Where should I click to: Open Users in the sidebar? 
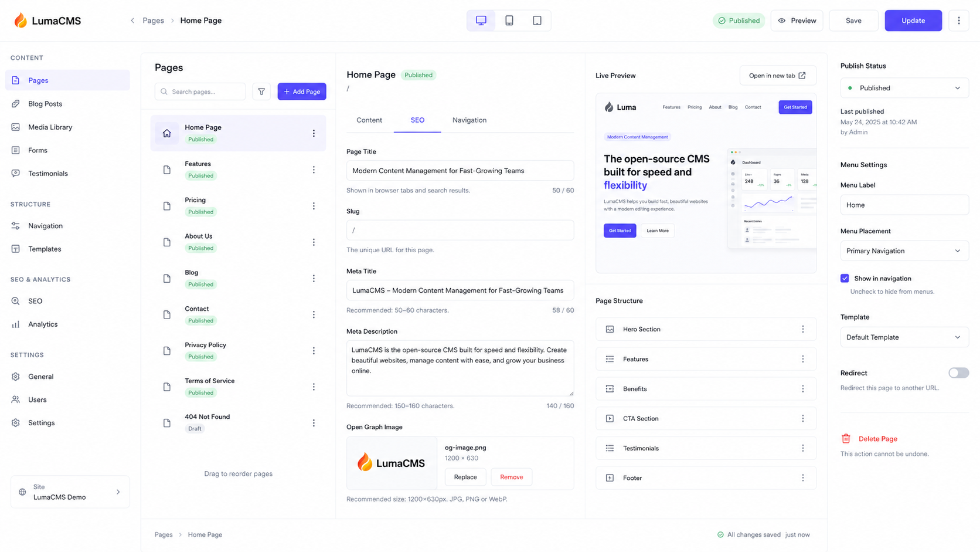point(67,399)
